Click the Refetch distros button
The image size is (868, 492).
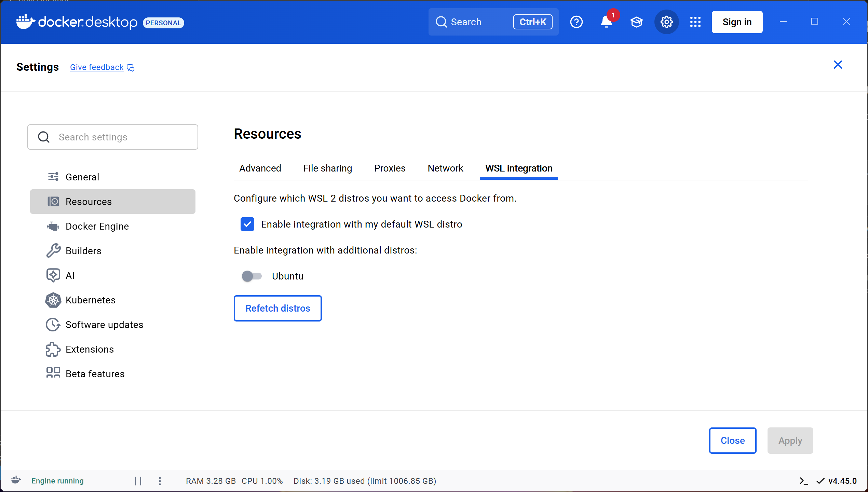tap(277, 308)
